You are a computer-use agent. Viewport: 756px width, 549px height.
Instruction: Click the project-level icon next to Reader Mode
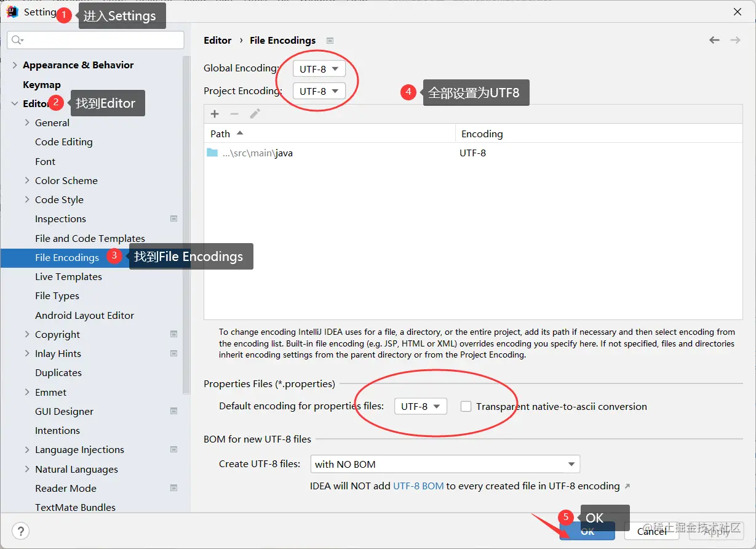pos(173,488)
